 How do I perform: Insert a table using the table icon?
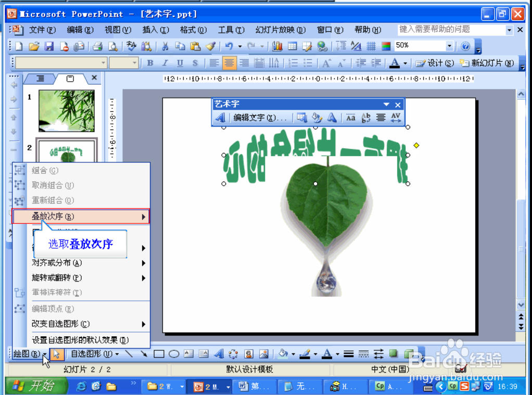coord(292,46)
